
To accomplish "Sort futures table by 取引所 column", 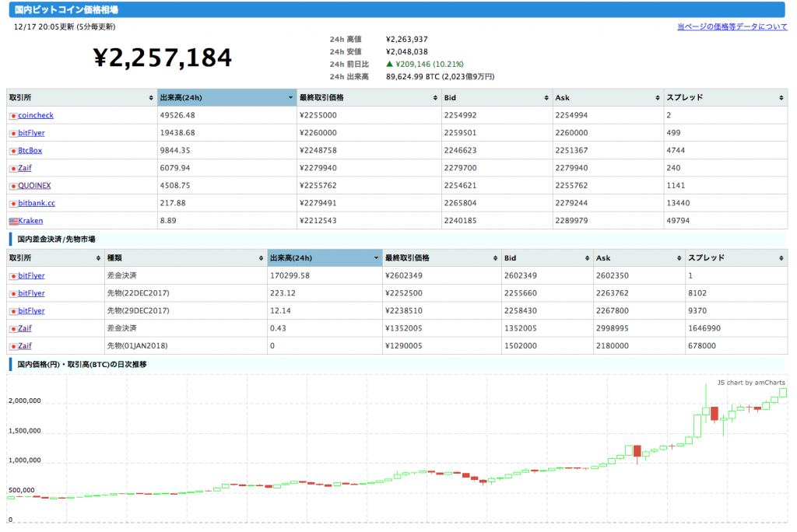I will (x=55, y=258).
